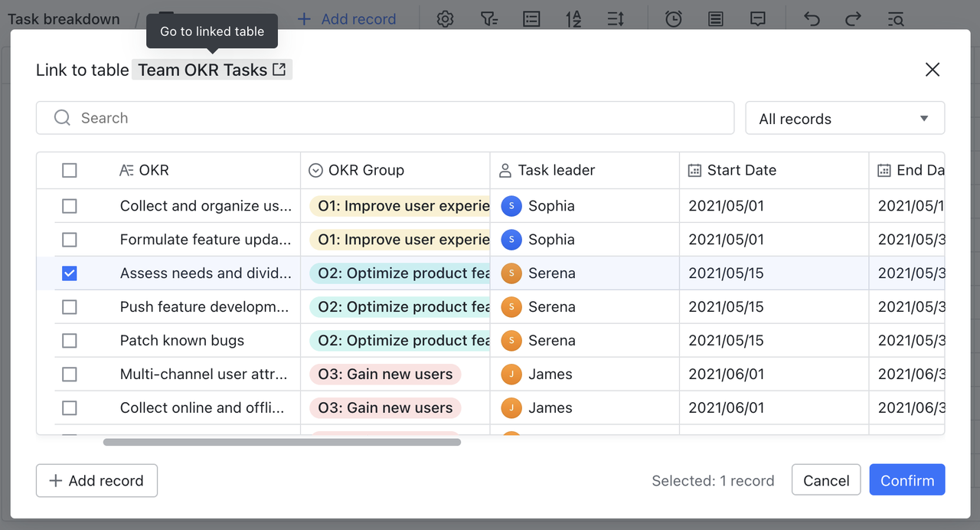
Task: Select checkbox for 'Multi-channel user attr...' row
Action: [x=70, y=375]
